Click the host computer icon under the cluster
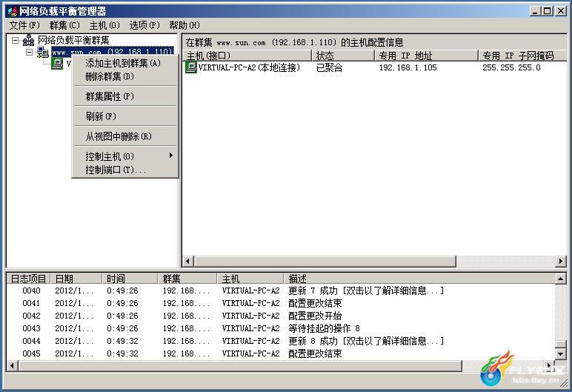This screenshot has height=392, width=572. pos(57,64)
